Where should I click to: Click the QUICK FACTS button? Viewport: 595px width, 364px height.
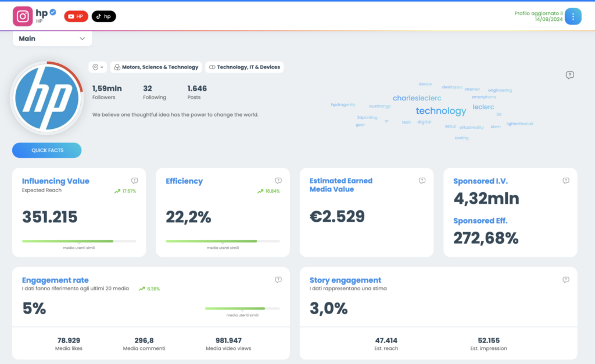(x=46, y=150)
